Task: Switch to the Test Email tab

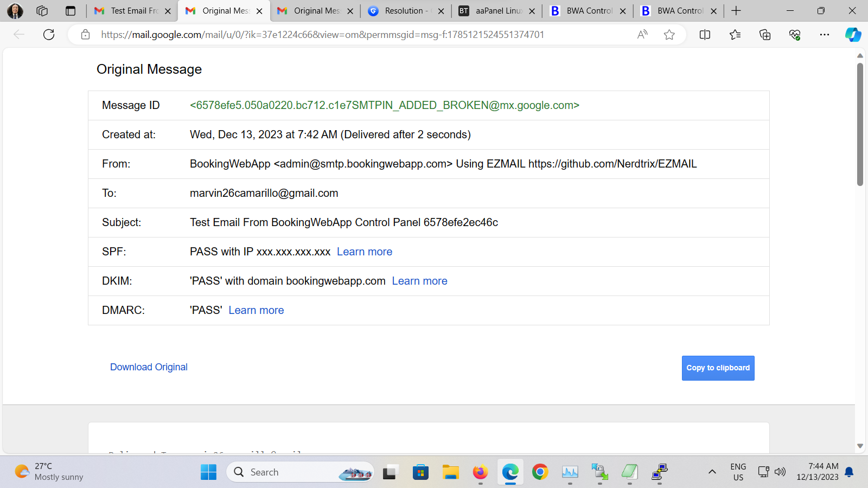Action: (133, 11)
